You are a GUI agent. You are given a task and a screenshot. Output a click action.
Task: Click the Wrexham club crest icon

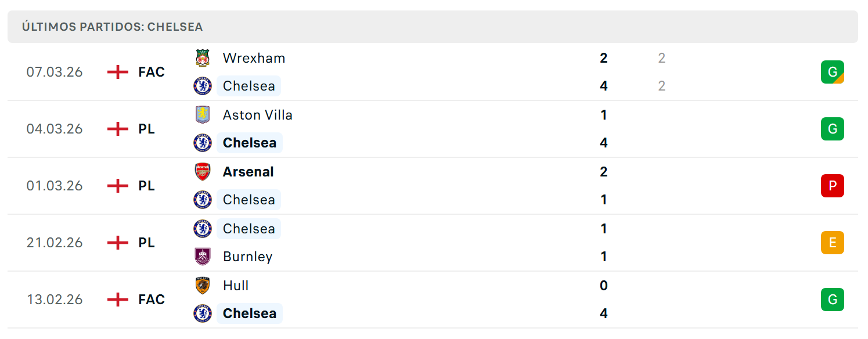click(203, 58)
